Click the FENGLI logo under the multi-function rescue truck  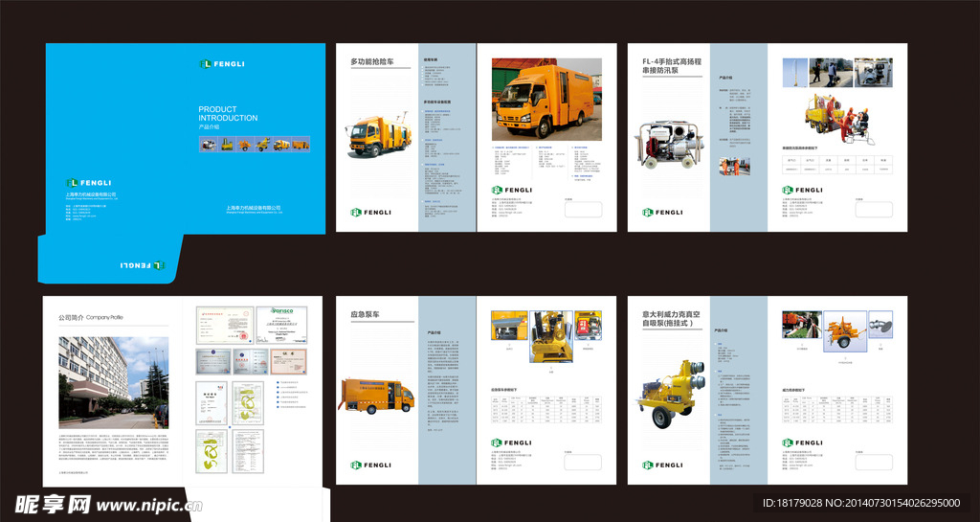coord(370,213)
